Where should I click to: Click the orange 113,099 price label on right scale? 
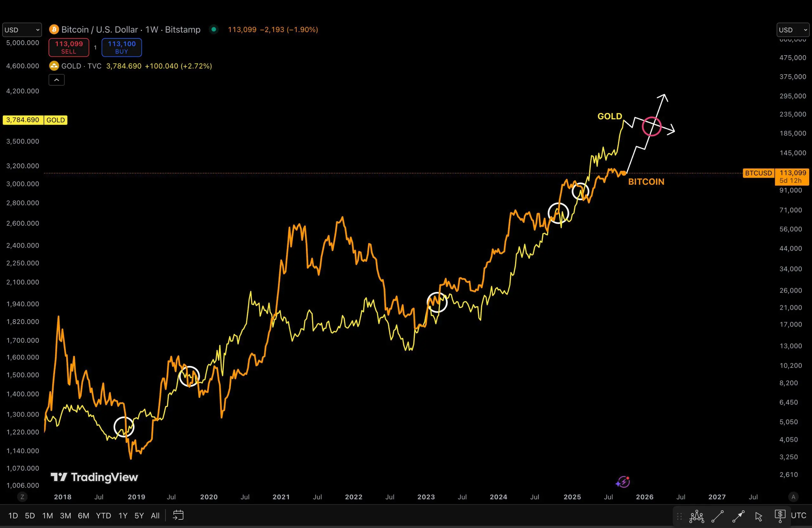point(793,173)
